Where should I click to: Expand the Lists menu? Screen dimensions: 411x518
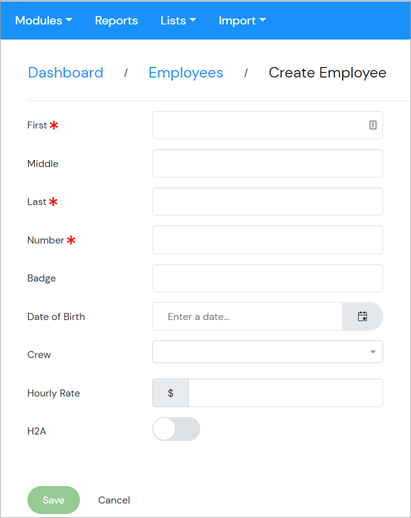(178, 21)
